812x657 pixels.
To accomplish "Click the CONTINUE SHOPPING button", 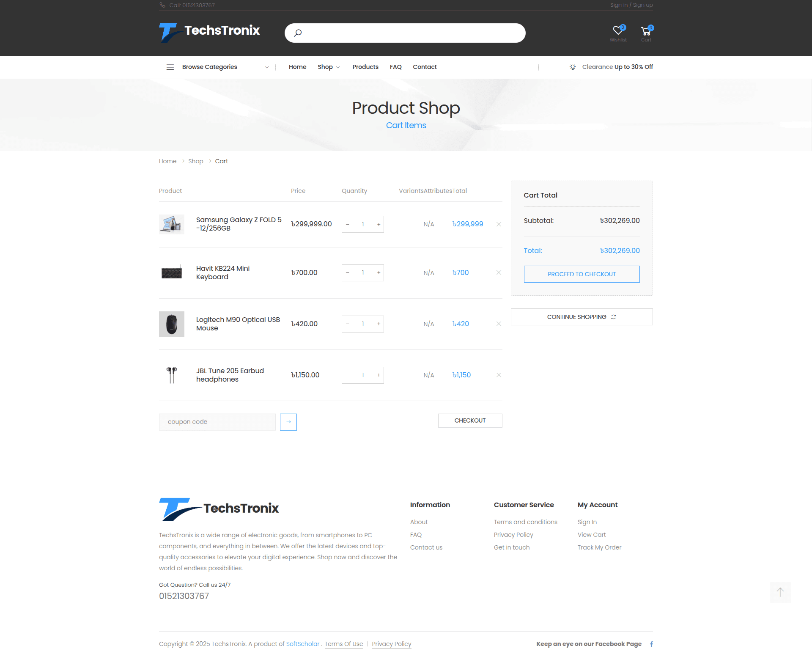I will click(582, 317).
